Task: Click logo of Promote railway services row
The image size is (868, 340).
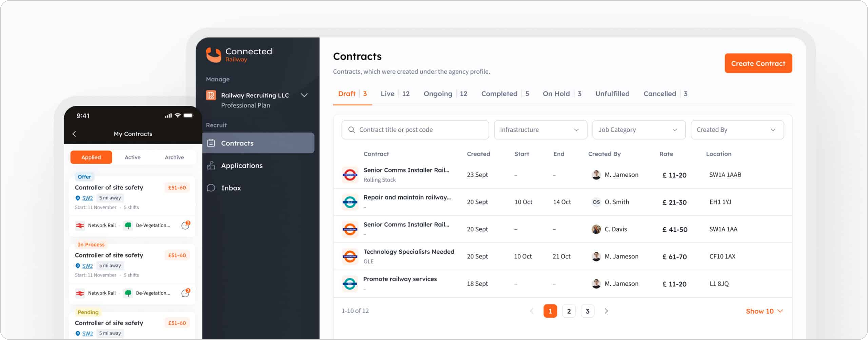Action: (x=350, y=284)
